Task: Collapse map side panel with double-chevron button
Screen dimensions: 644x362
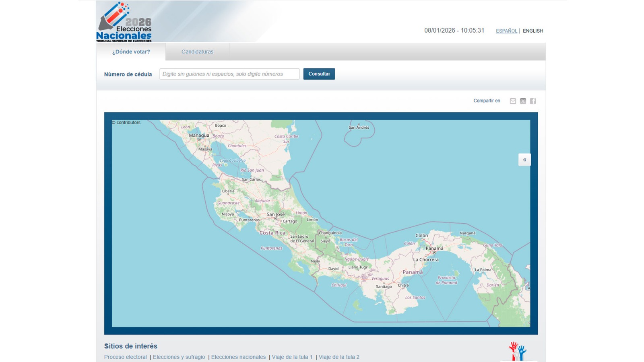Action: pos(524,160)
